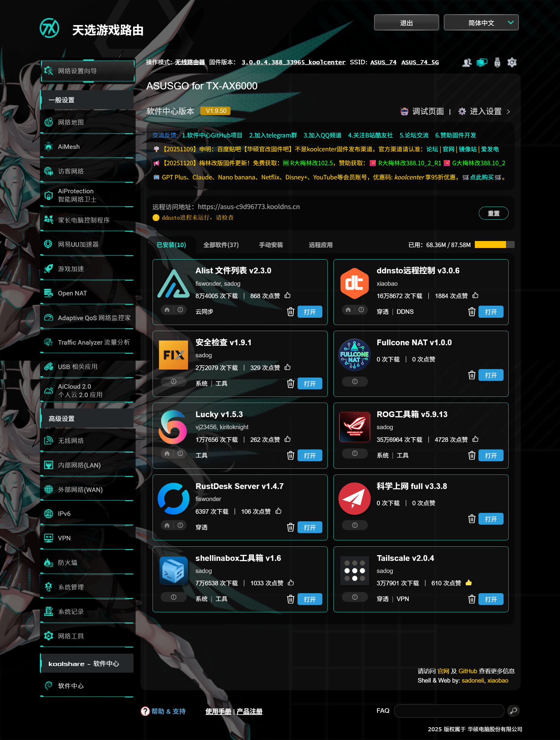This screenshot has width=560, height=740.
Task: Unlike Tailscale via yellow thumbs-up
Action: [x=468, y=583]
